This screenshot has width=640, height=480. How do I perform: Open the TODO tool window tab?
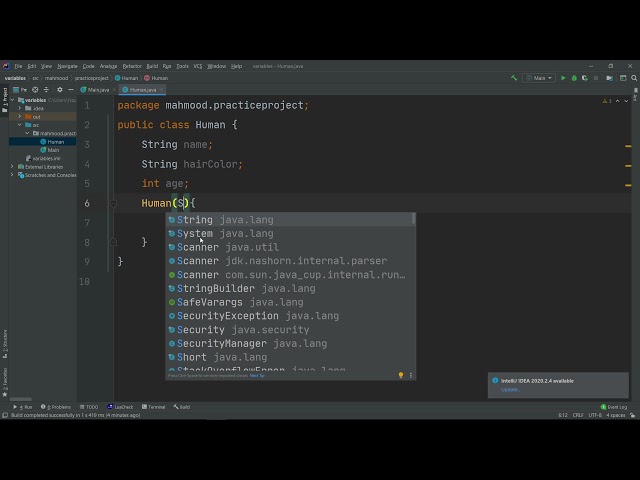(x=89, y=407)
